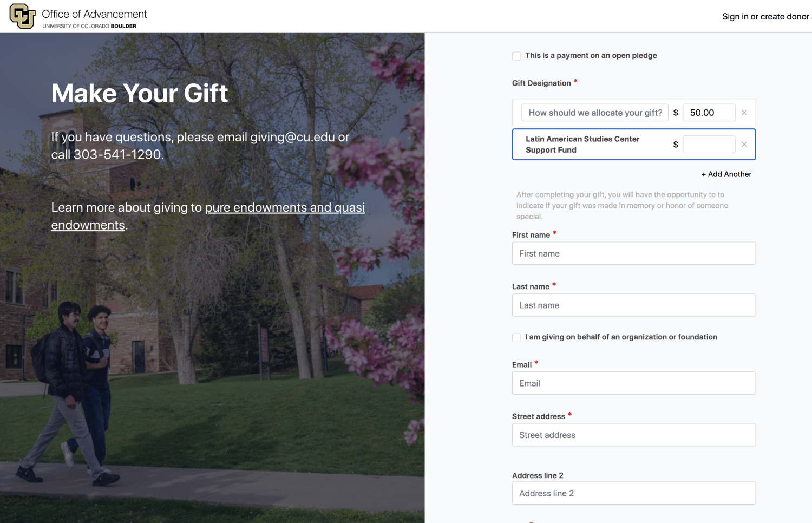Click the Address line 2 field

coord(633,493)
